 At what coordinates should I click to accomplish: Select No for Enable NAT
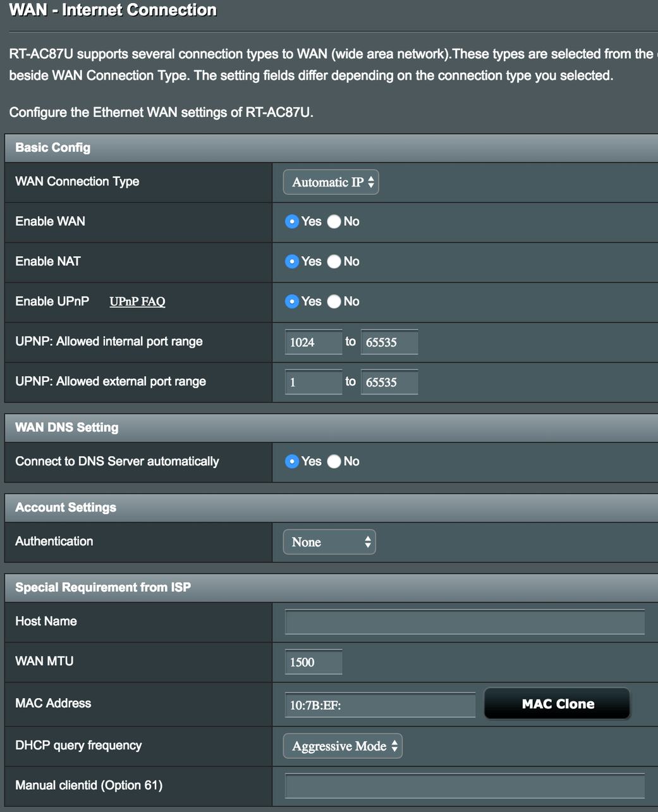coord(334,261)
